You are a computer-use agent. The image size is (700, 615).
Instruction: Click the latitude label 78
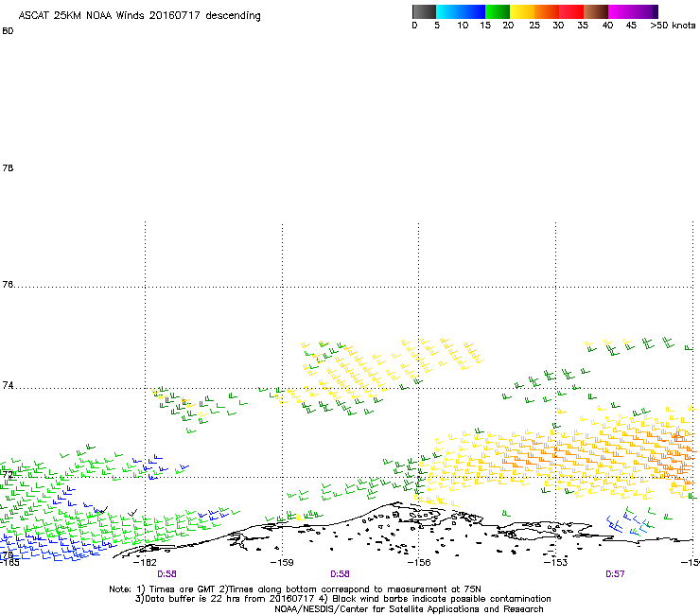[8, 167]
